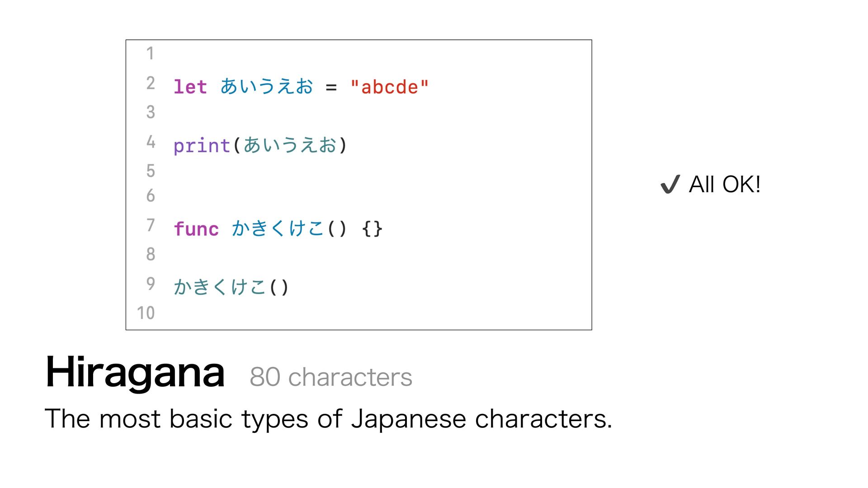Click the あいうえお variable name after let
Screen dimensions: 868x488
[267, 86]
